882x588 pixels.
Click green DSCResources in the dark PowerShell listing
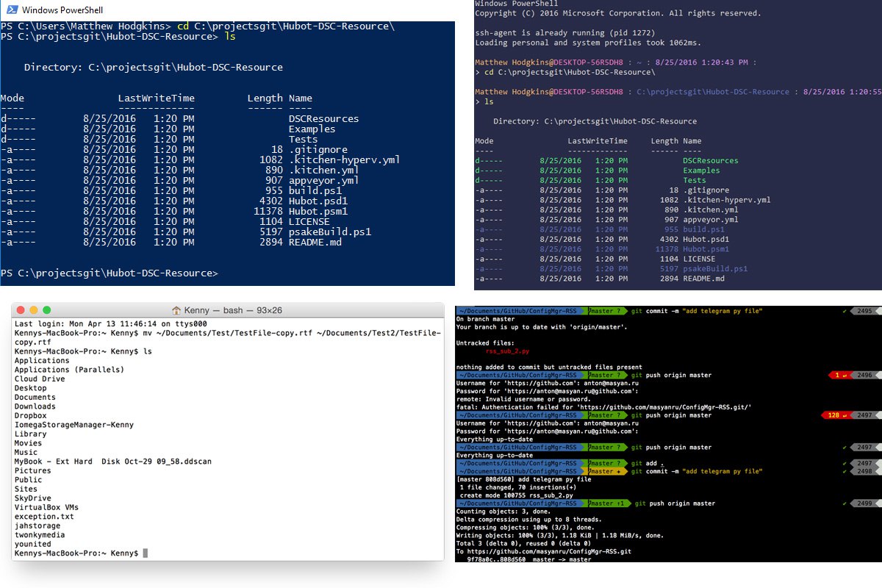click(x=711, y=160)
